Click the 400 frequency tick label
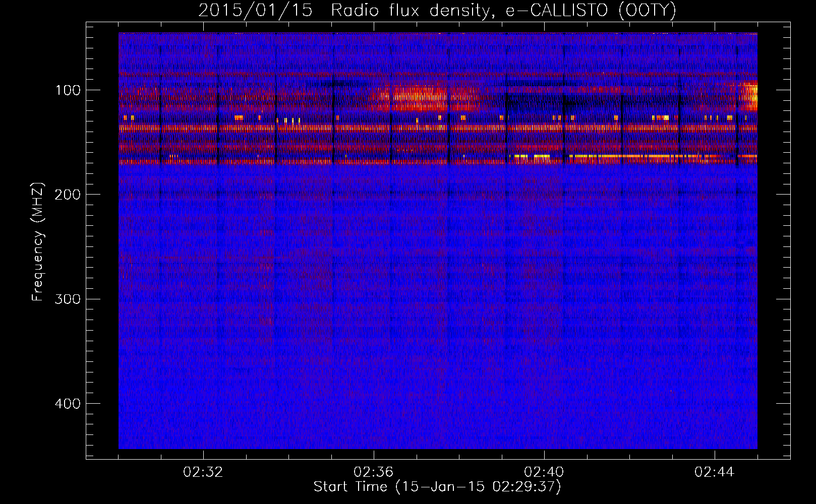This screenshot has width=816, height=504. click(68, 404)
